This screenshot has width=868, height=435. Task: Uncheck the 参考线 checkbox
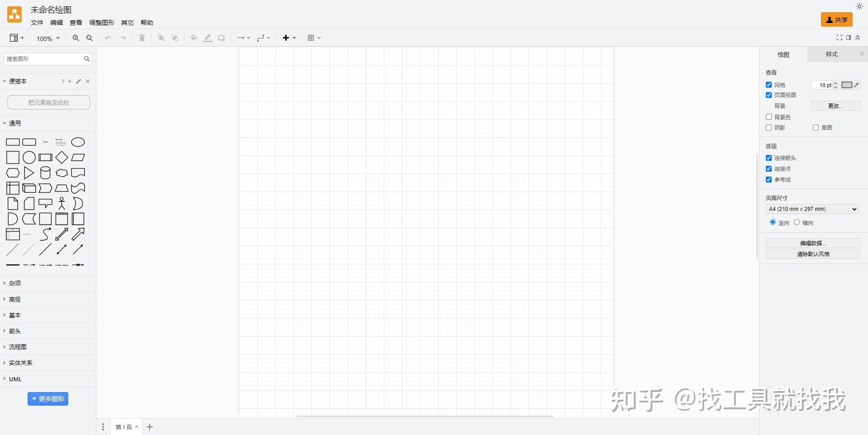(x=769, y=180)
